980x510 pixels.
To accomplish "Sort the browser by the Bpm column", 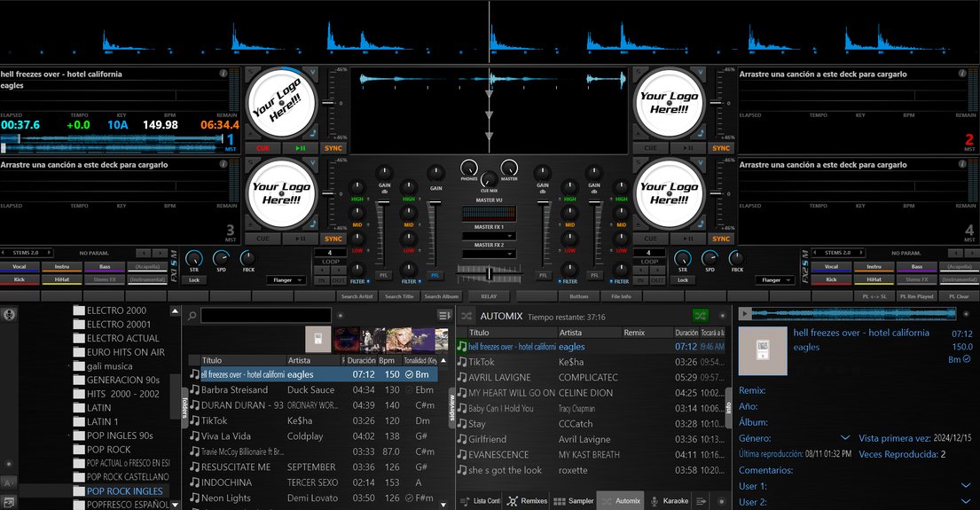I will point(387,360).
